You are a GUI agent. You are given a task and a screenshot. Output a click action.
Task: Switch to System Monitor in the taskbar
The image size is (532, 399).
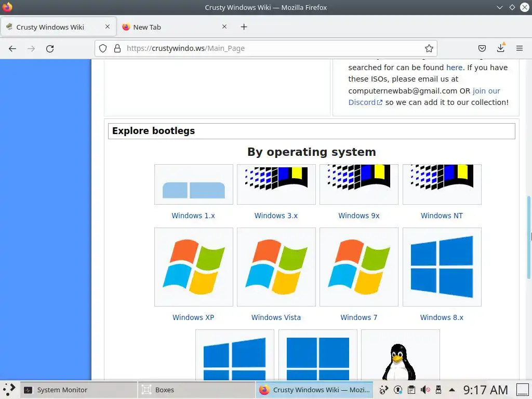click(x=79, y=390)
